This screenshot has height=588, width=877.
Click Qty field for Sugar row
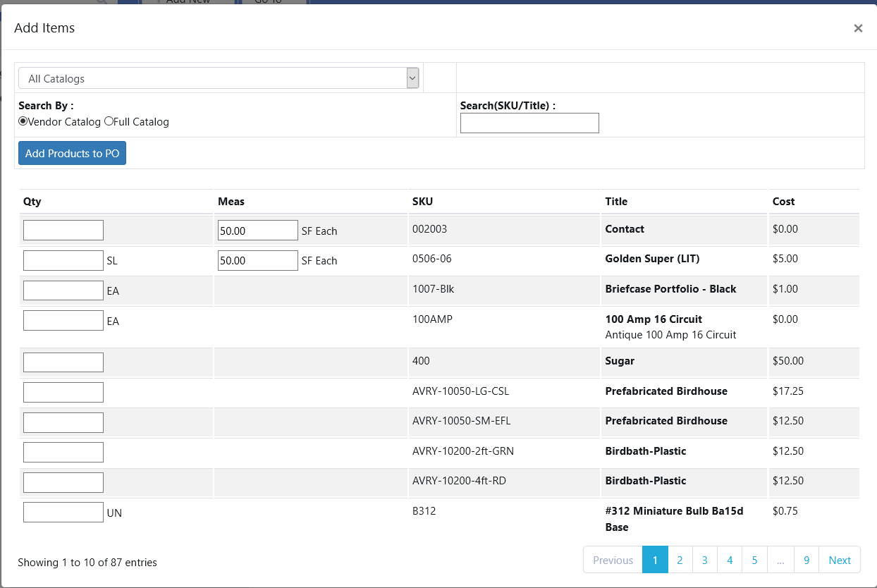click(x=63, y=362)
